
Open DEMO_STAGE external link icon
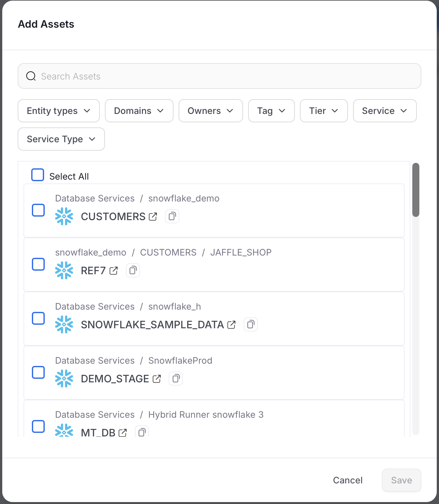157,379
